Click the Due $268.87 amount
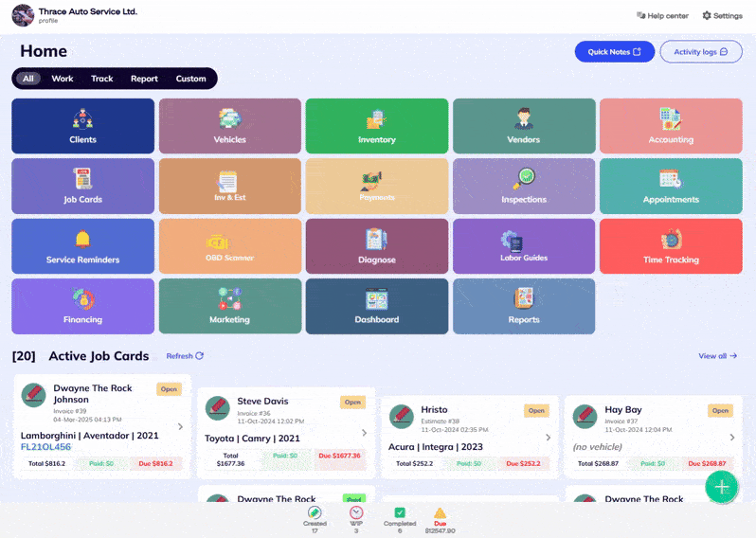 pyautogui.click(x=708, y=464)
